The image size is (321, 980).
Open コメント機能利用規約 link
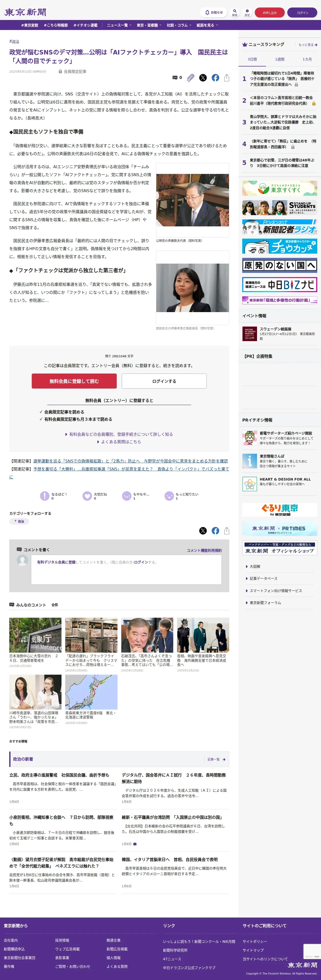(204, 550)
